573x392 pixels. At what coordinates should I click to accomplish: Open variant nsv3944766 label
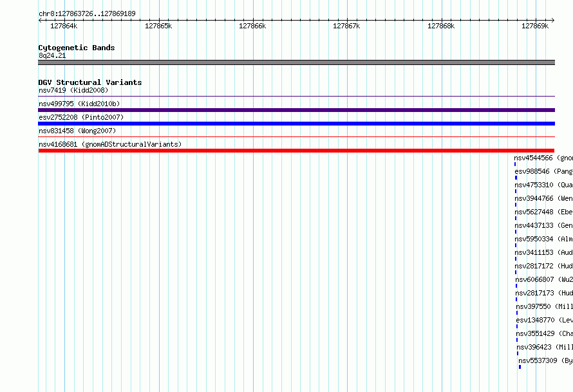coord(544,198)
